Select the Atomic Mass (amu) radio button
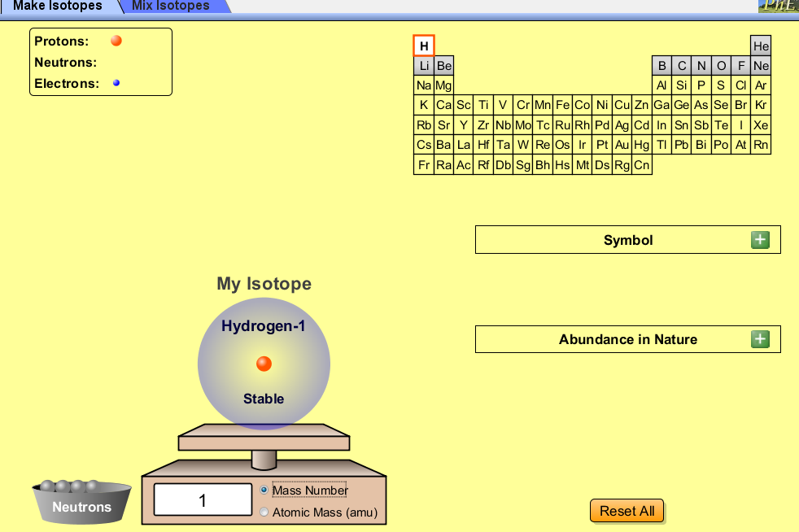 coord(264,512)
